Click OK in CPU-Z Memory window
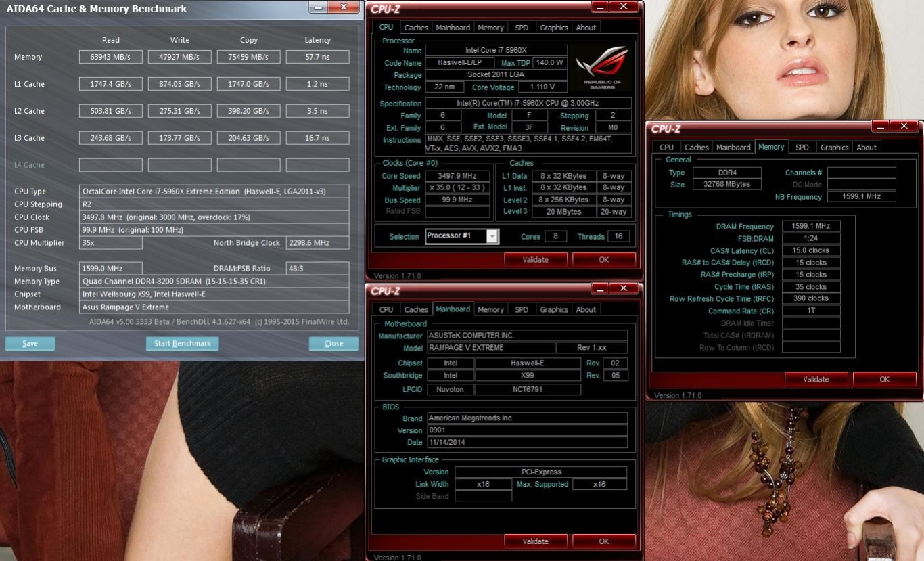 884,379
